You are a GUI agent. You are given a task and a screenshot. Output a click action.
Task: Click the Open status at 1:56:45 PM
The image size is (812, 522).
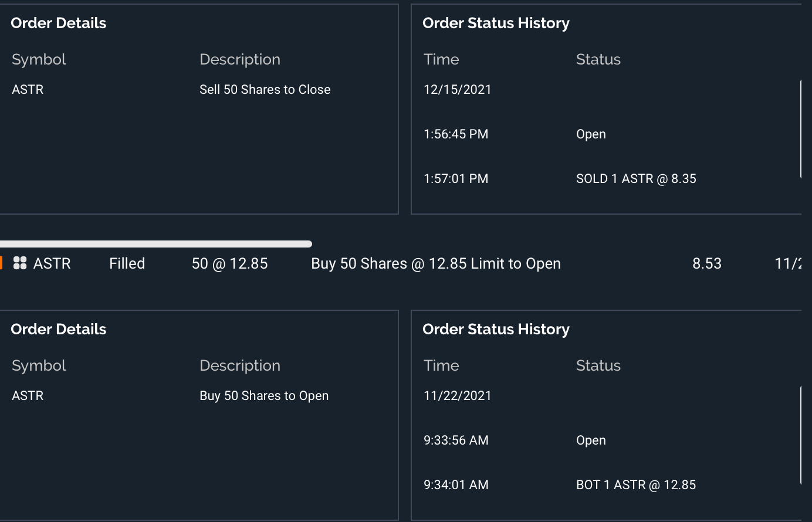click(591, 134)
